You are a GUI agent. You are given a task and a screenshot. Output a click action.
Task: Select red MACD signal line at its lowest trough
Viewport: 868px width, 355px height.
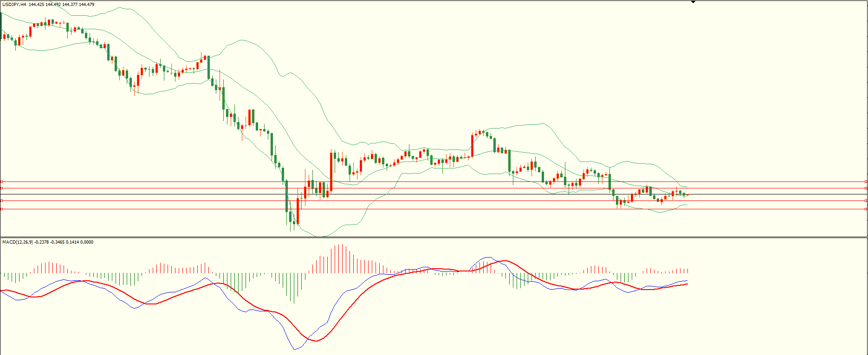point(316,341)
